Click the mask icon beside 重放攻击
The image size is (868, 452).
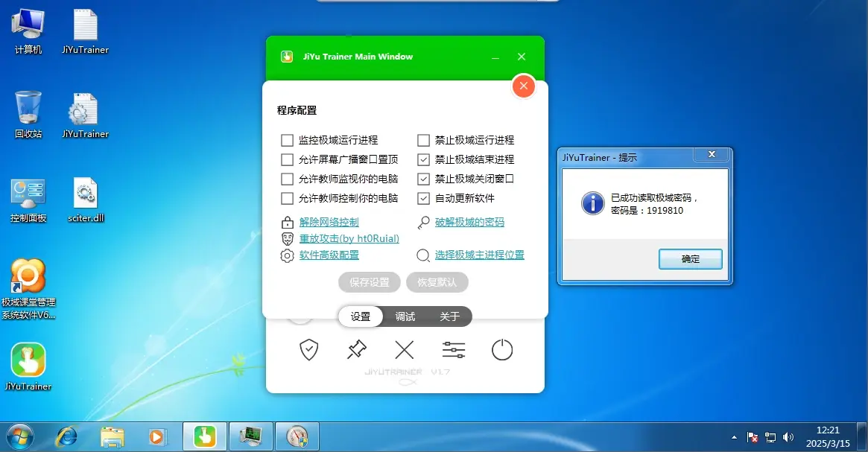click(288, 238)
